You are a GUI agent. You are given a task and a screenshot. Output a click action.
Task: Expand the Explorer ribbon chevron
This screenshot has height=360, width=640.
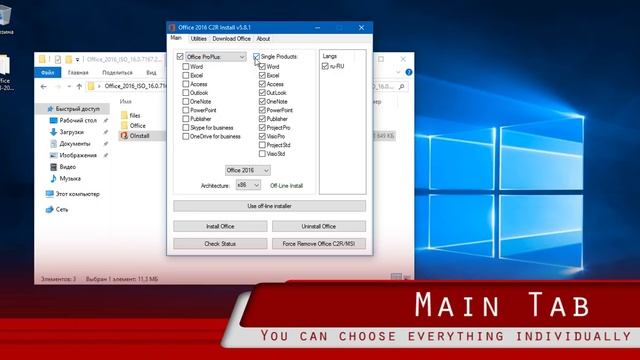point(398,72)
